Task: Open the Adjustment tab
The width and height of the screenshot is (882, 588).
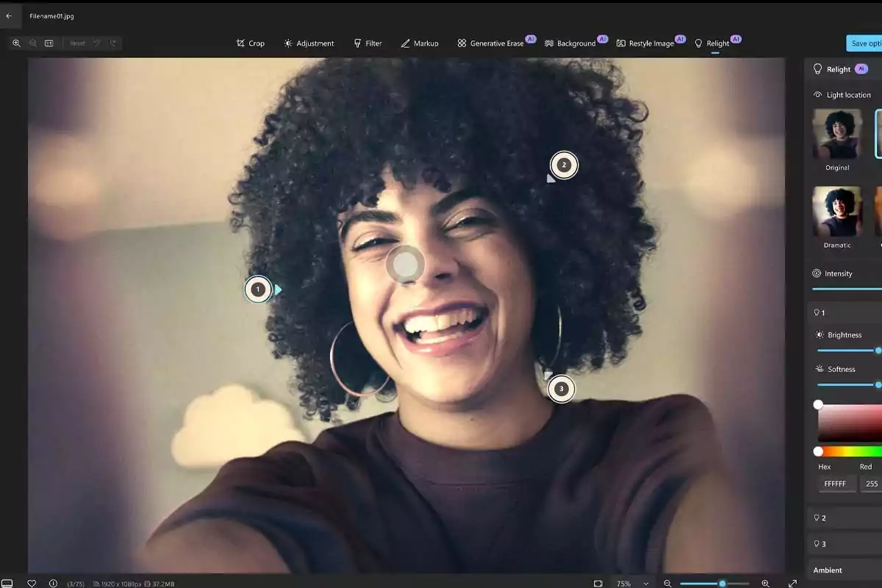Action: coord(309,43)
